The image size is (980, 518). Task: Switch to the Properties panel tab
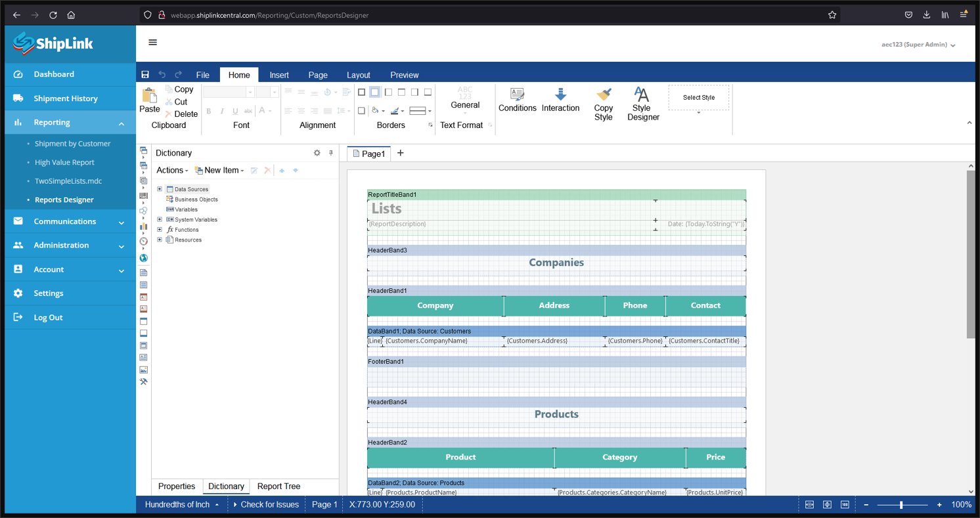tap(177, 486)
